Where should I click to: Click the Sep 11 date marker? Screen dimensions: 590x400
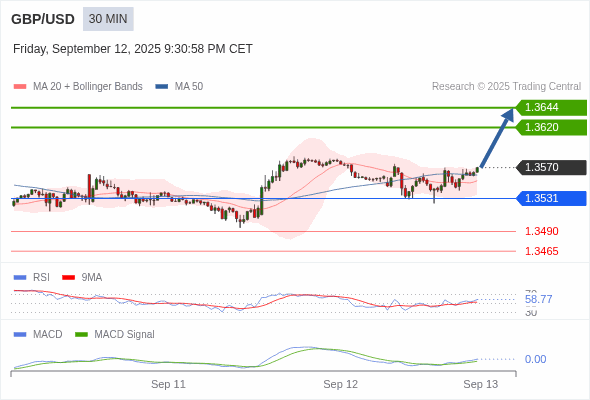click(168, 384)
